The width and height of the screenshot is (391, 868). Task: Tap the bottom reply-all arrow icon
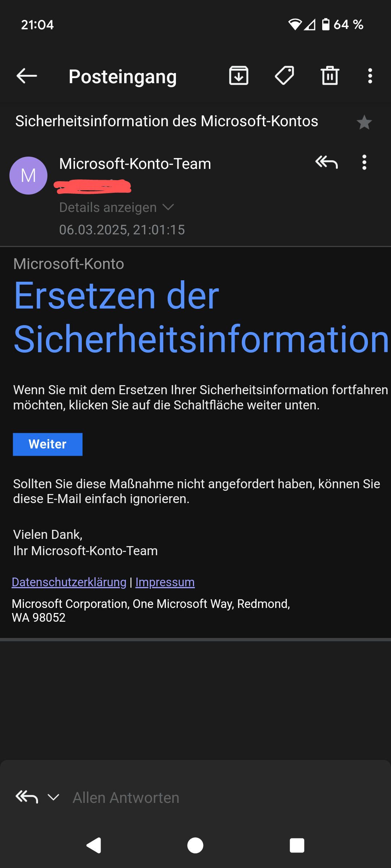point(27,797)
